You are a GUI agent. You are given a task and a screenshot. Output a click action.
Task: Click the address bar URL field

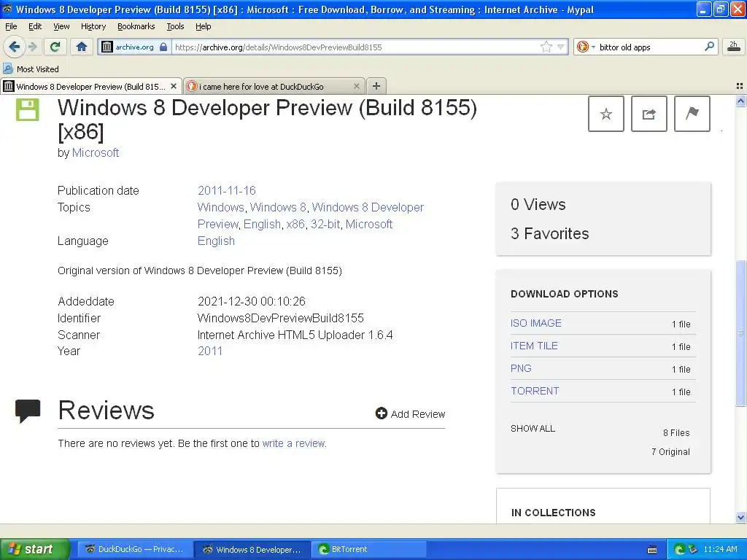point(355,47)
